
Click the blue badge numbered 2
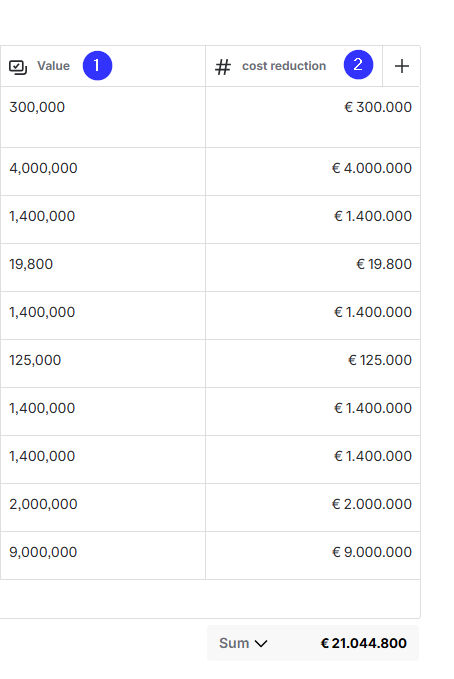click(358, 65)
